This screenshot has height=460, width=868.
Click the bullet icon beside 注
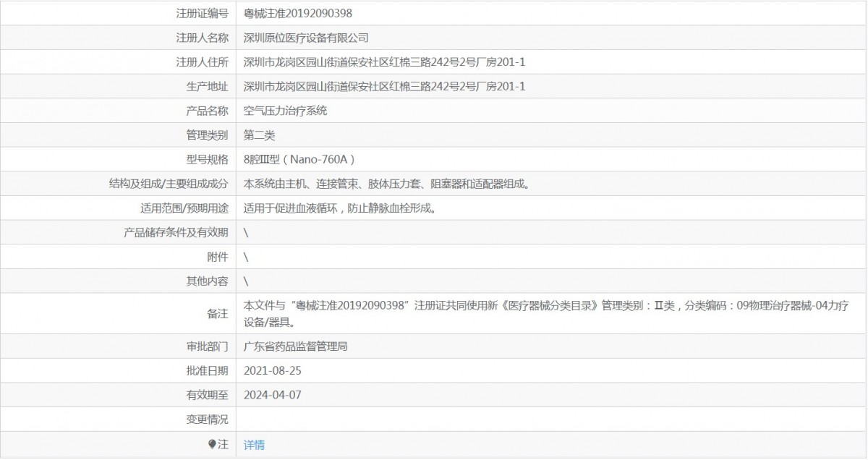212,445
